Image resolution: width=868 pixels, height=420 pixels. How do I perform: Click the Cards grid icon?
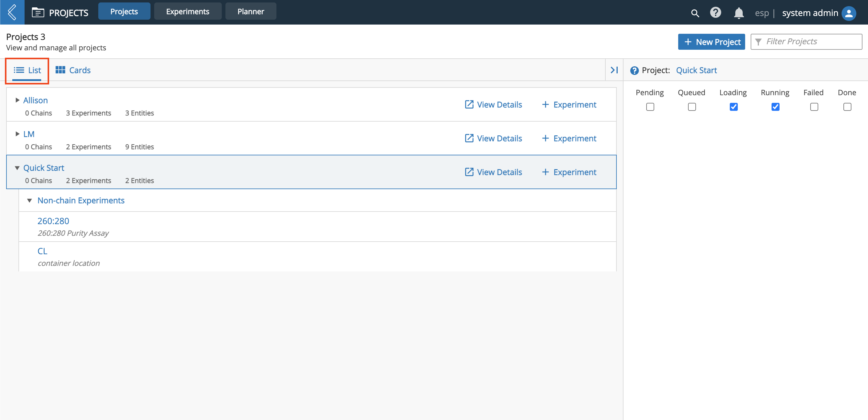click(x=60, y=70)
